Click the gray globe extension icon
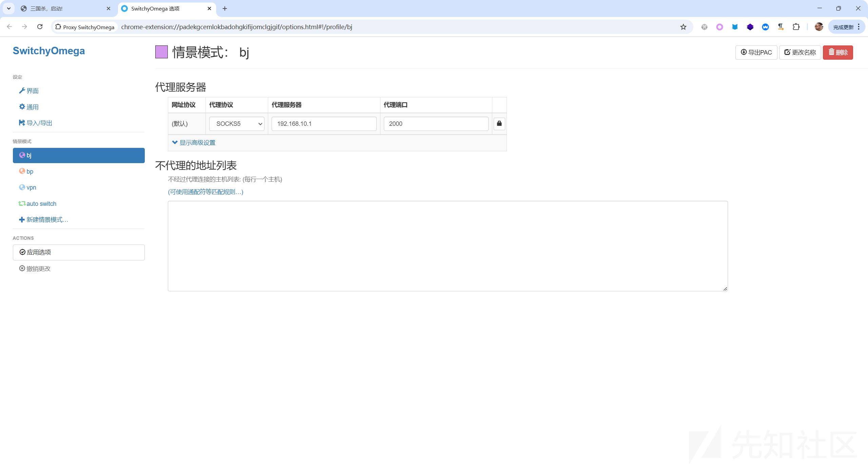Screen dimensions: 868x468 pos(704,27)
